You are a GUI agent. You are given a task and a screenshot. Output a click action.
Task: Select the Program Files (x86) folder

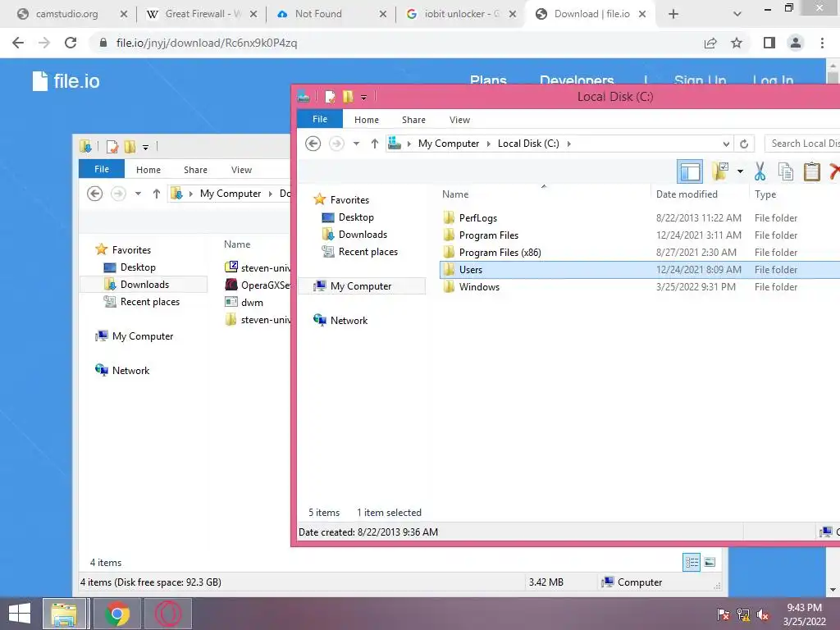click(x=500, y=253)
